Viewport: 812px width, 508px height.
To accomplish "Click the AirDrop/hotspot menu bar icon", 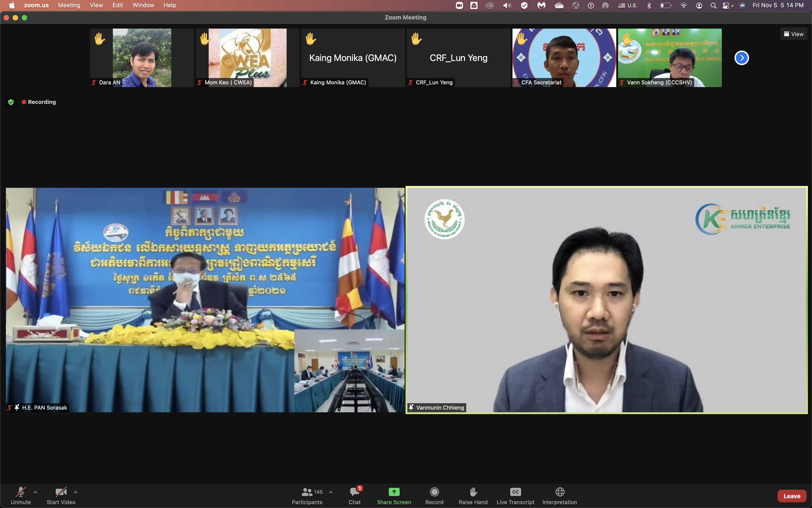I will coord(605,5).
